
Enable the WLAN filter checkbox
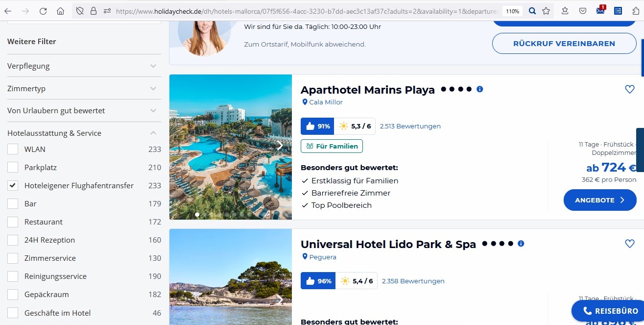pyautogui.click(x=13, y=150)
